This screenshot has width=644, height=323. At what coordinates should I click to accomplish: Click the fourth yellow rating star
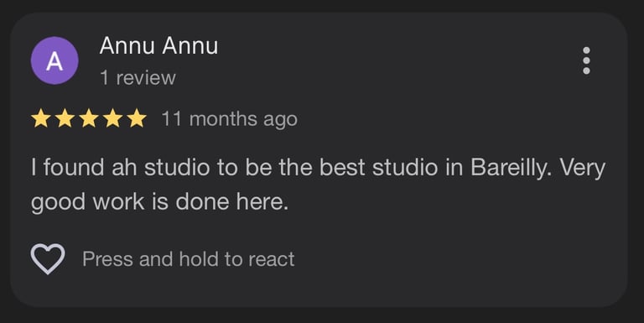coord(112,119)
